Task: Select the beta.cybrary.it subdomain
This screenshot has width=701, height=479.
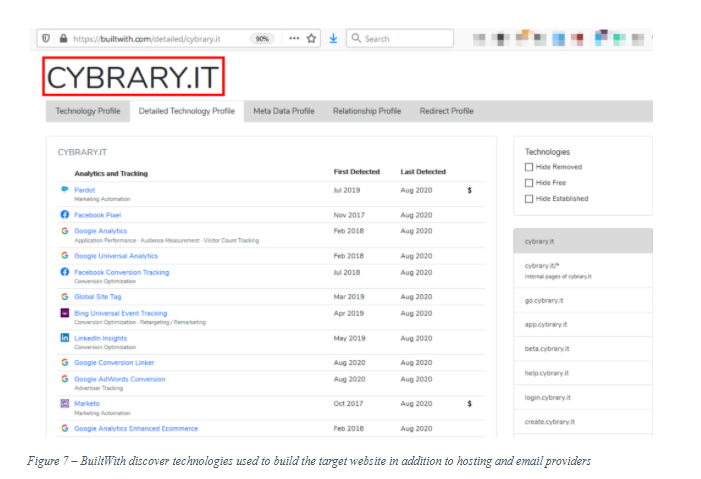Action: click(x=583, y=348)
